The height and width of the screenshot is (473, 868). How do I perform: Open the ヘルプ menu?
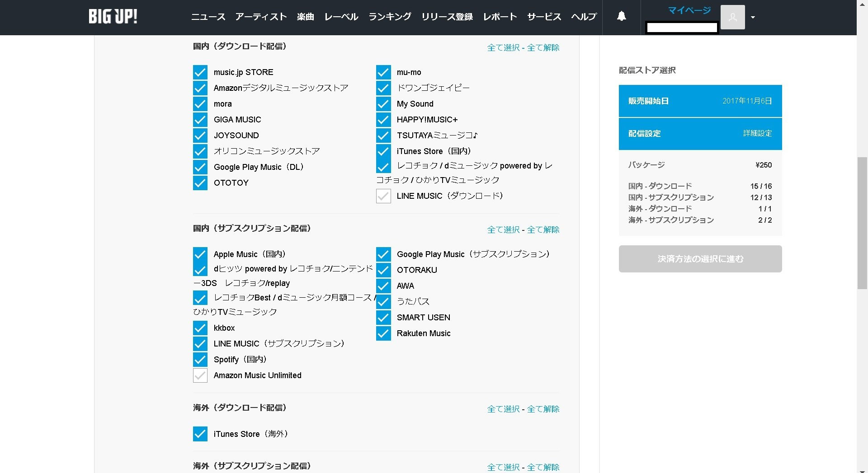point(584,17)
